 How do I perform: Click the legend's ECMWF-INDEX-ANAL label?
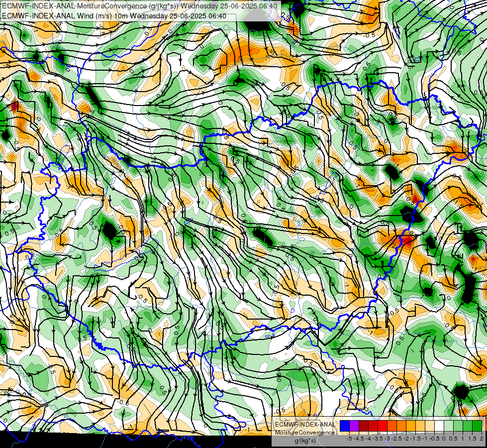point(305,425)
